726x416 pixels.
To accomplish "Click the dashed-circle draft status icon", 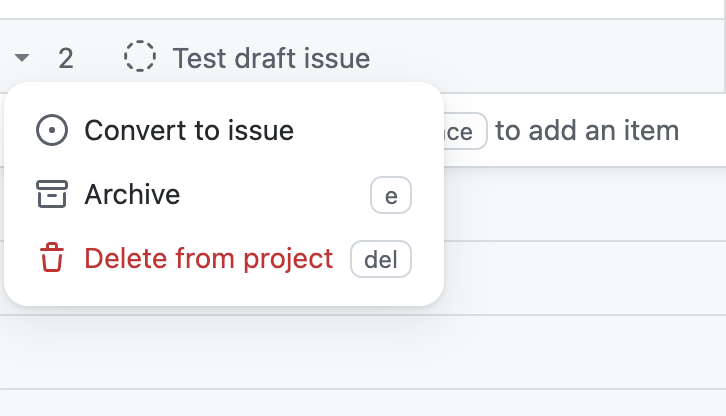I will (140, 57).
